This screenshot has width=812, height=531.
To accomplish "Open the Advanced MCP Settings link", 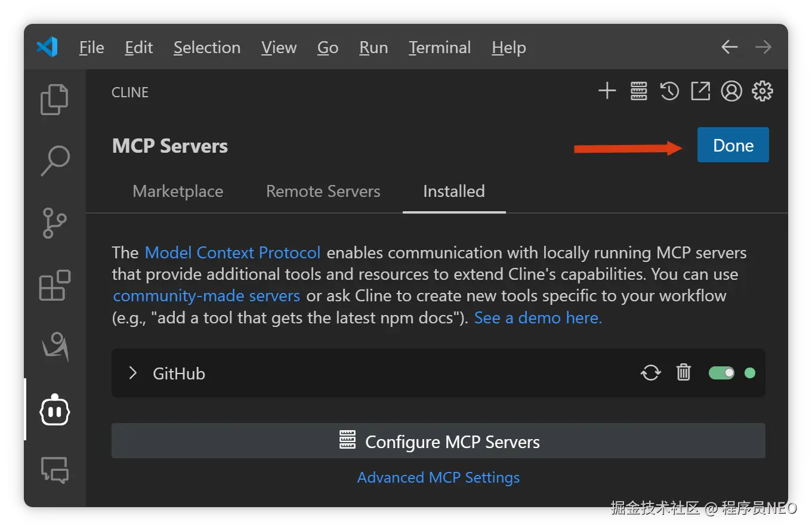I will [x=439, y=478].
